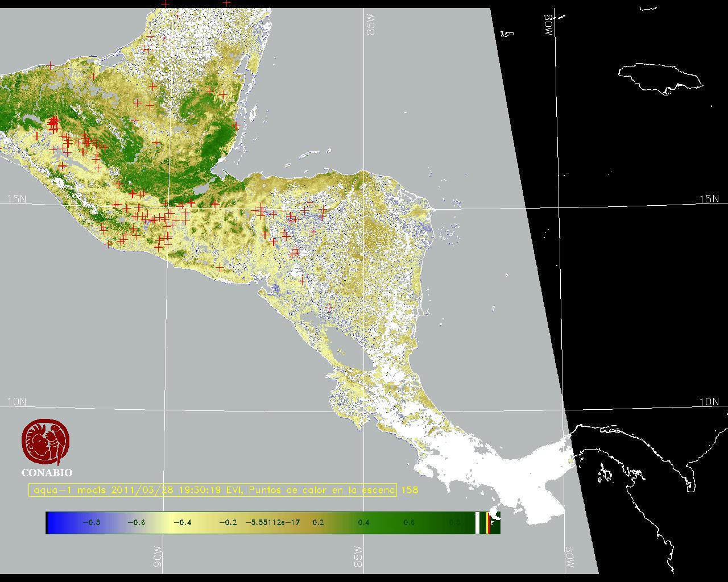Click the 85W label at top
The image size is (728, 582).
[x=371, y=24]
